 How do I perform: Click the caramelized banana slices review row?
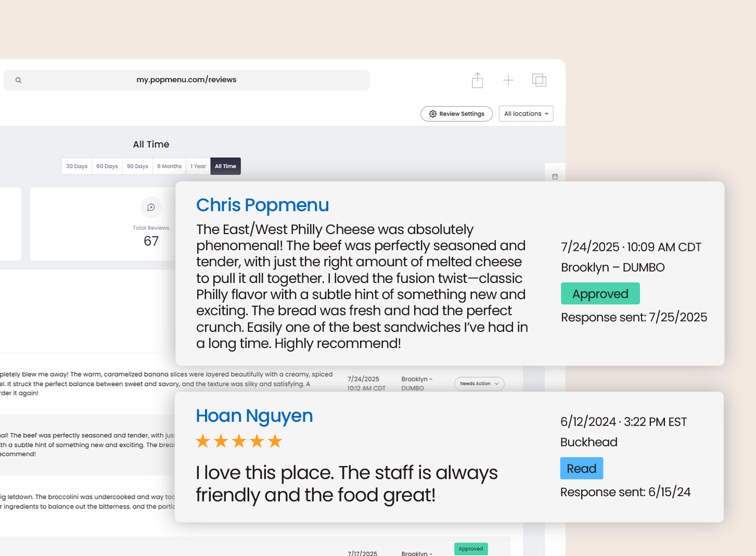(x=166, y=384)
